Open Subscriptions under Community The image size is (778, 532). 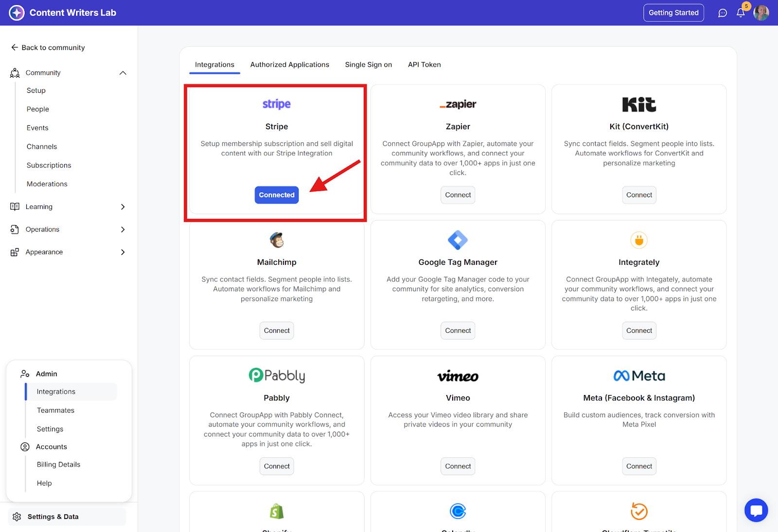[49, 165]
